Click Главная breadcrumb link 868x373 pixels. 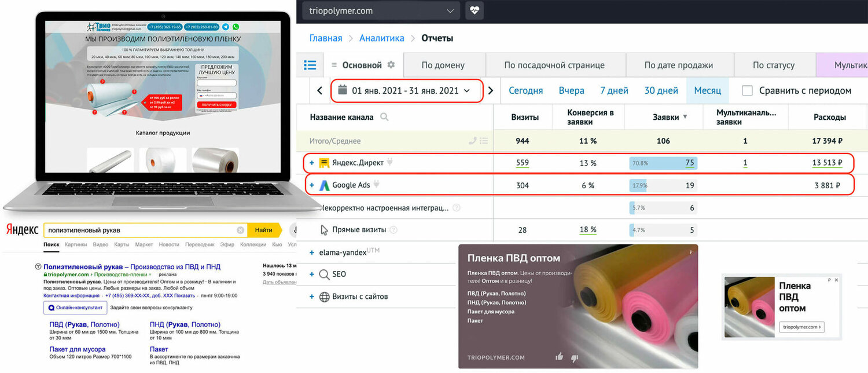click(326, 38)
